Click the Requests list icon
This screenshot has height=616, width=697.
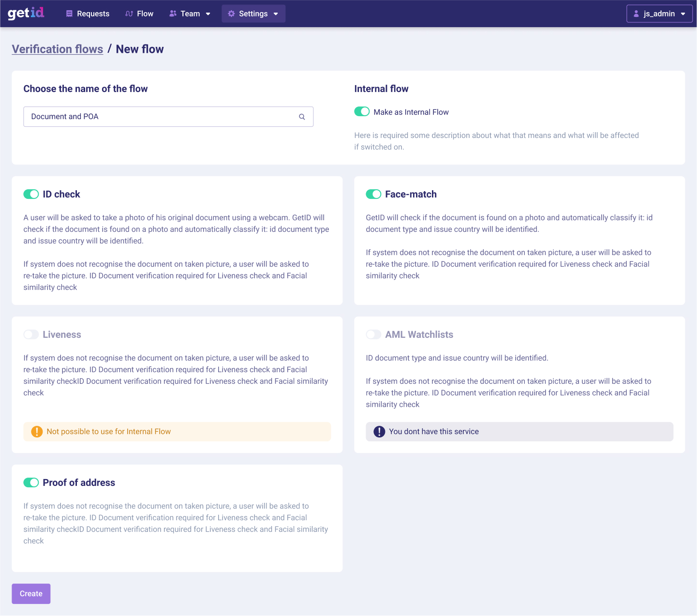tap(69, 14)
